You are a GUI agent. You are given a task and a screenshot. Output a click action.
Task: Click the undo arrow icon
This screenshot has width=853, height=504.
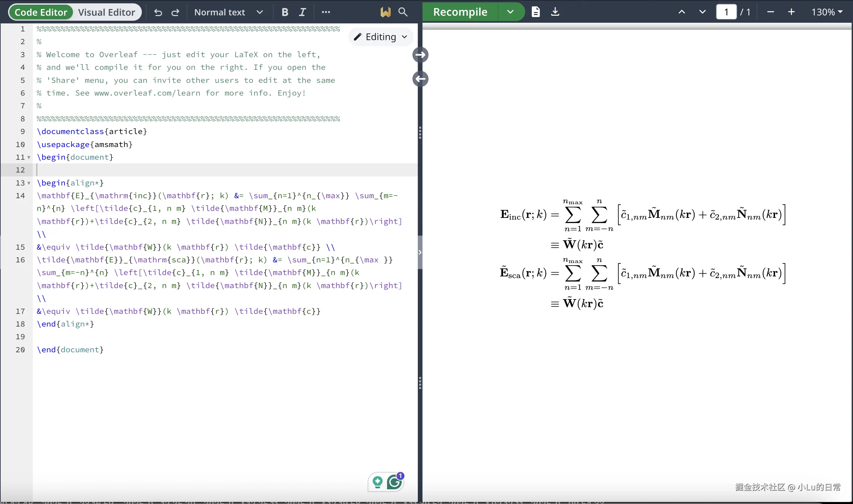158,13
